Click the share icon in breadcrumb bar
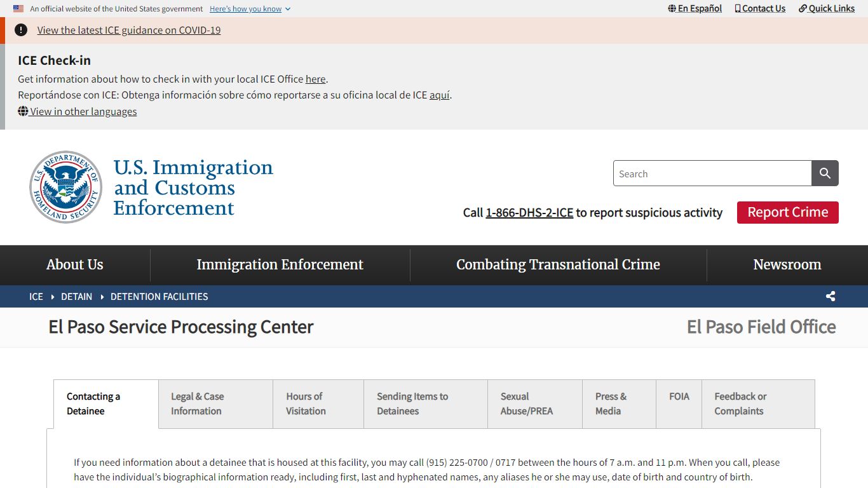The width and height of the screenshot is (868, 488). pos(831,297)
